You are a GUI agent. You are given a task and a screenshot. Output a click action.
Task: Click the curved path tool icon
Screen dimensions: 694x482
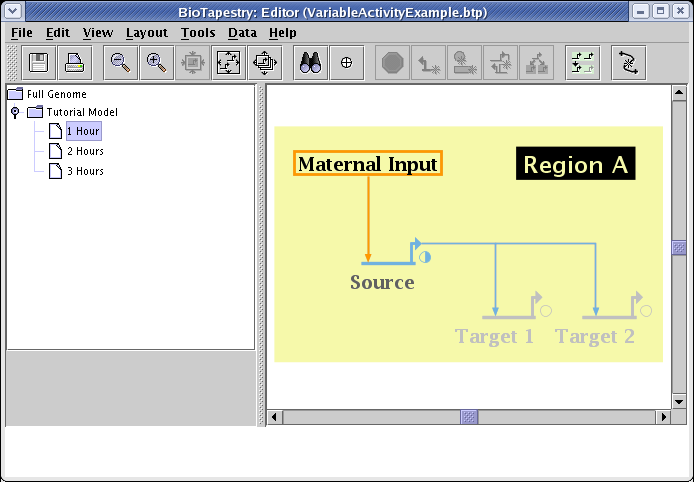(628, 63)
